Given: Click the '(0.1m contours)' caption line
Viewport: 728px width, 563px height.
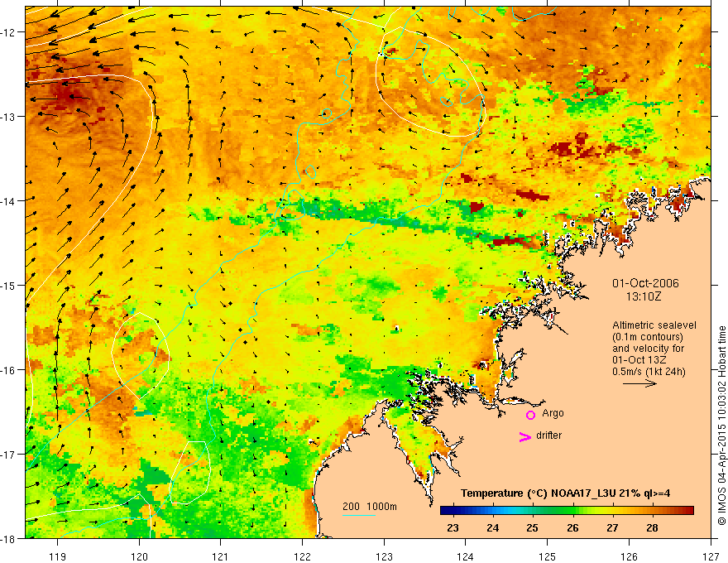Looking at the screenshot, I should click(648, 337).
